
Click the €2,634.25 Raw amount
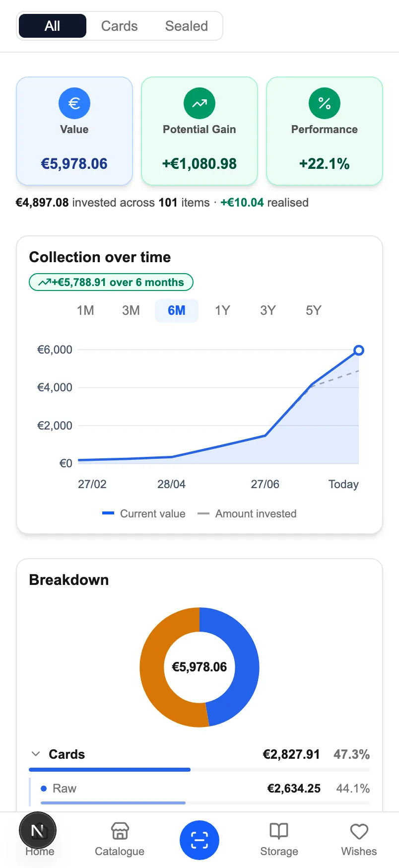click(294, 789)
